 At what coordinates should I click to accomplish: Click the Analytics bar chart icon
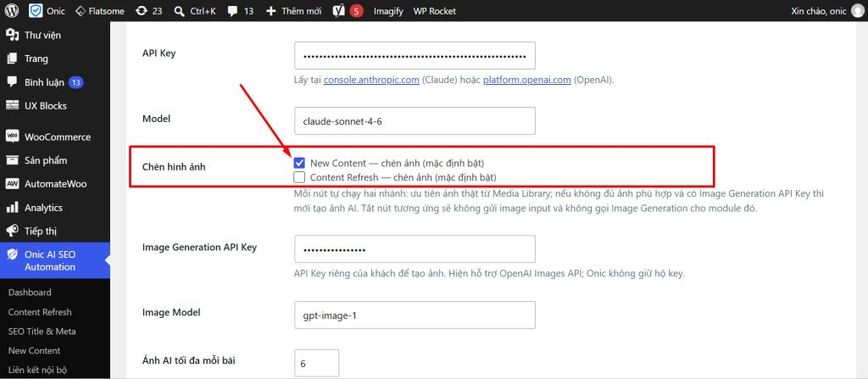[12, 207]
